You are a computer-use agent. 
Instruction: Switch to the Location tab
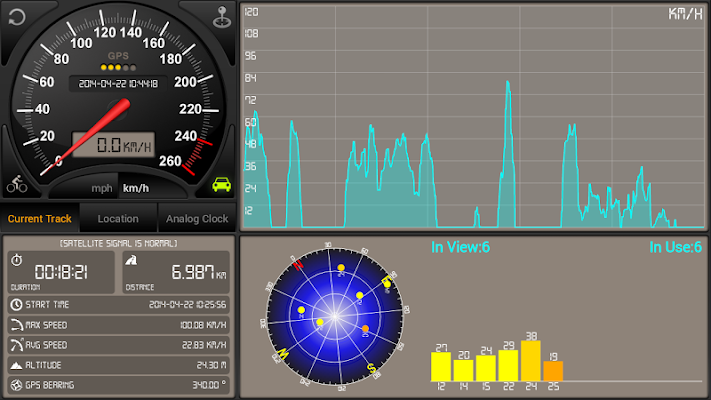pos(118,219)
